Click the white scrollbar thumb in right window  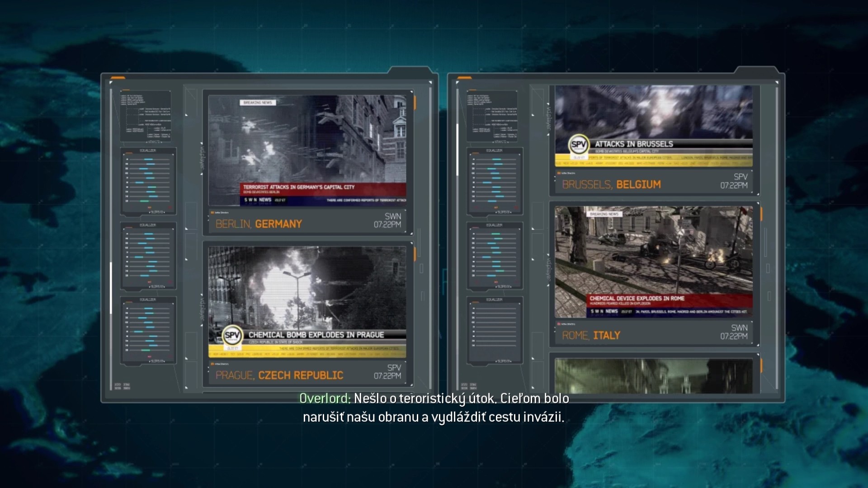click(x=458, y=149)
